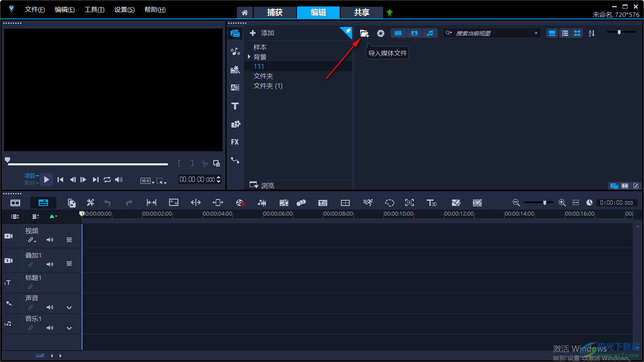Open the overlay/graphics library panel
Image resolution: width=644 pixels, height=362 pixels.
pyautogui.click(x=235, y=124)
